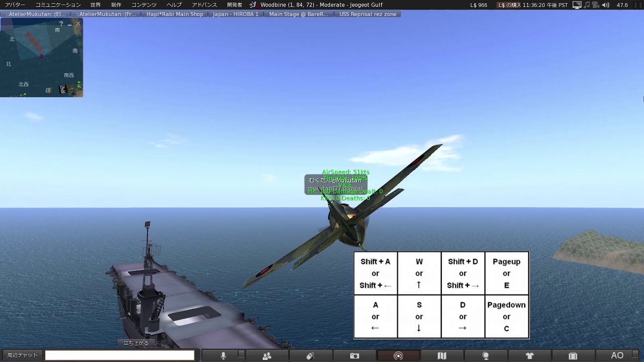Toggle the video camera media icon
Viewport: 644px width, 362px height.
(595, 5)
